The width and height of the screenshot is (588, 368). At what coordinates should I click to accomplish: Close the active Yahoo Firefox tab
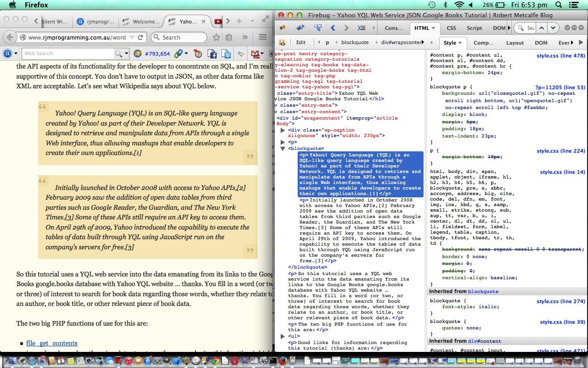[204, 21]
